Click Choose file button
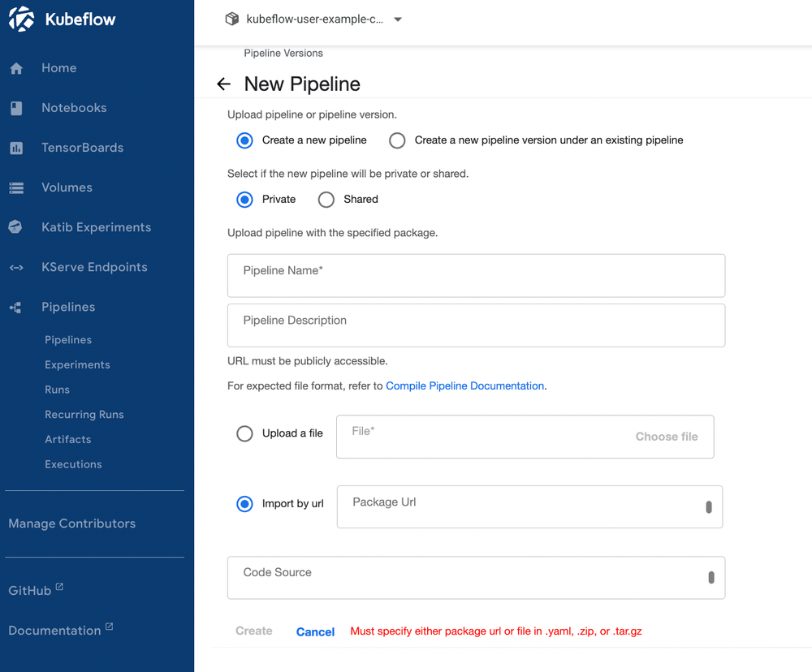Image resolution: width=812 pixels, height=672 pixels. (667, 437)
